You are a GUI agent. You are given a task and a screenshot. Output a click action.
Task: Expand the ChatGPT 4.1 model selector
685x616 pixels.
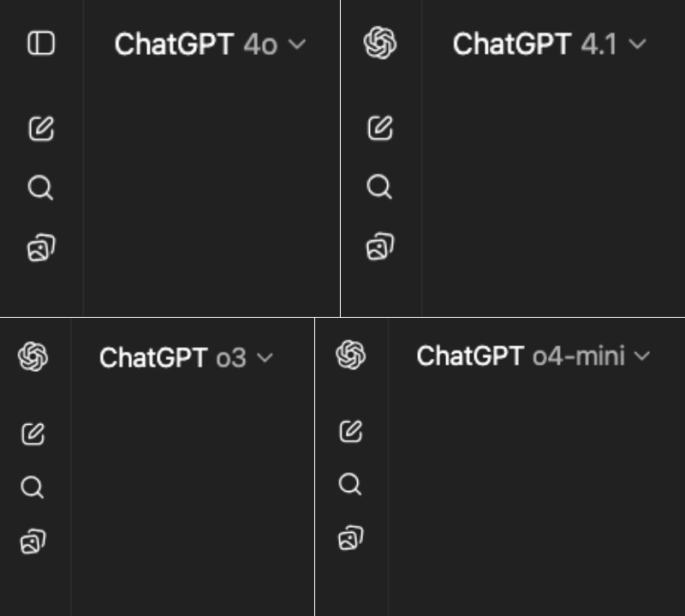[550, 44]
